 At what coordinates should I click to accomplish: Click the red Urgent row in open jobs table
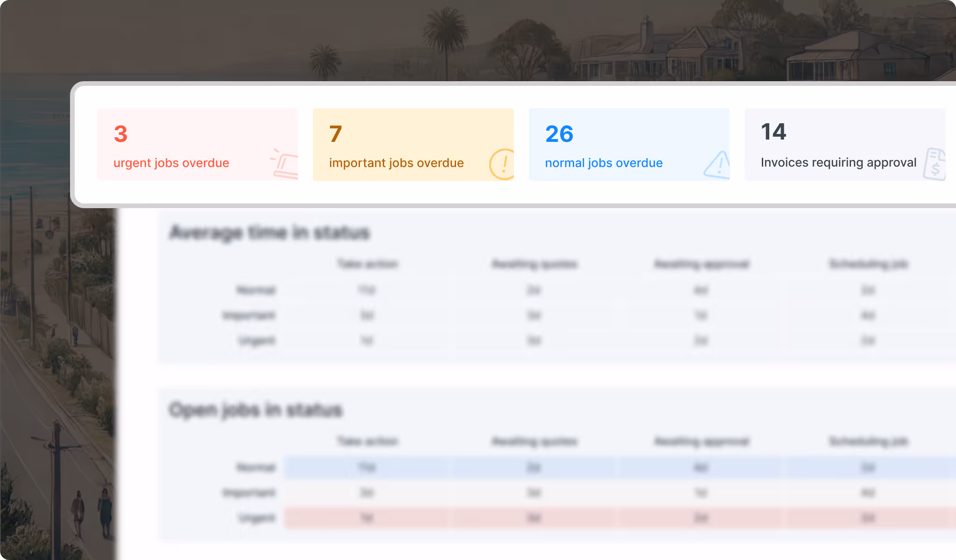click(534, 518)
